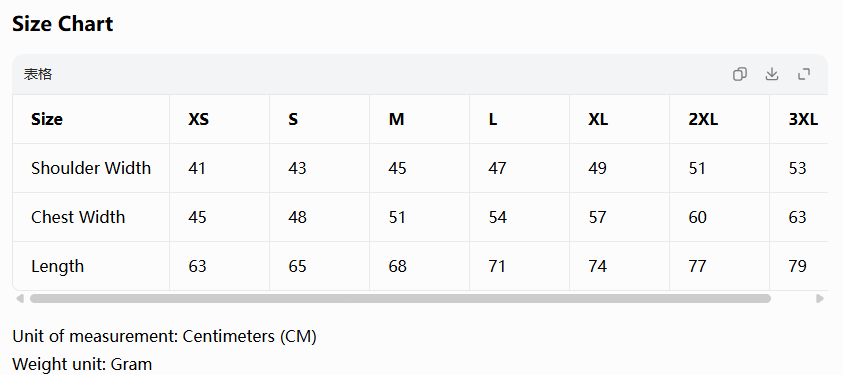Viewport: 843px width, 375px height.
Task: Click the L chest width value 54
Action: (497, 217)
